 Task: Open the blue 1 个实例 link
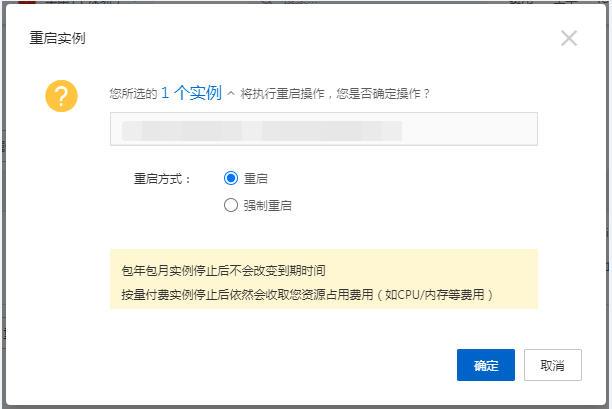click(190, 93)
